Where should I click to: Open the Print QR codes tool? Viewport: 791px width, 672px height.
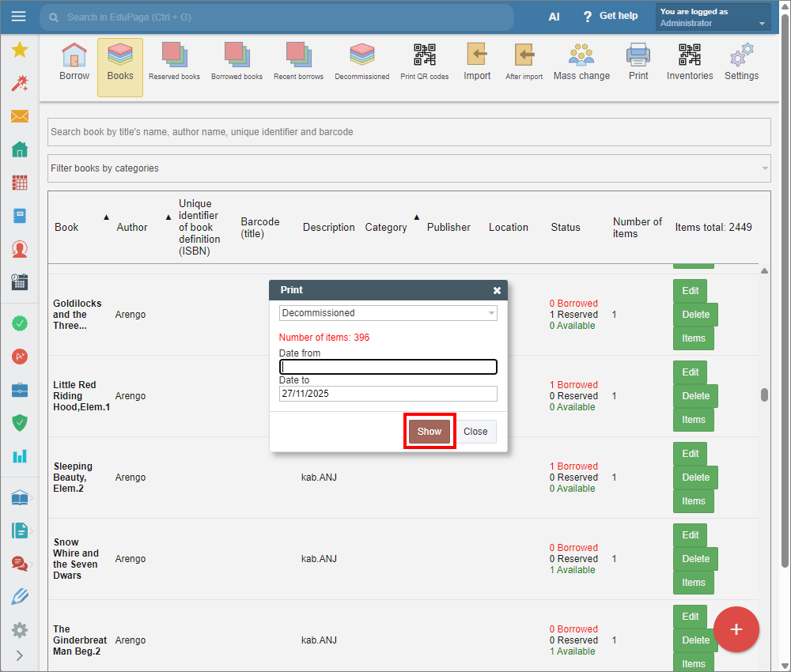click(424, 62)
